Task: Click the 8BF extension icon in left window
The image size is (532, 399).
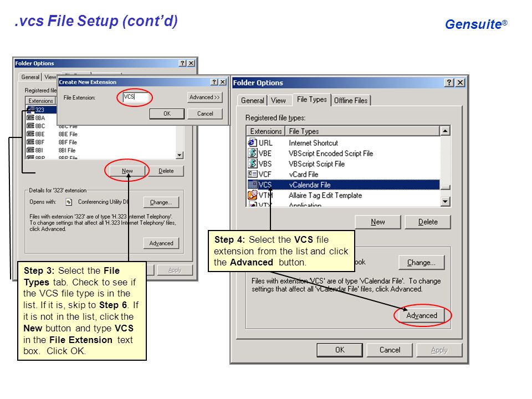Action: 30,142
